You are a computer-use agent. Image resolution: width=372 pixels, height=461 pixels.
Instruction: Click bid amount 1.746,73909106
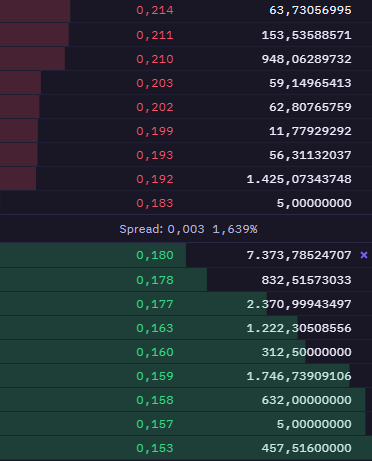coord(299,376)
